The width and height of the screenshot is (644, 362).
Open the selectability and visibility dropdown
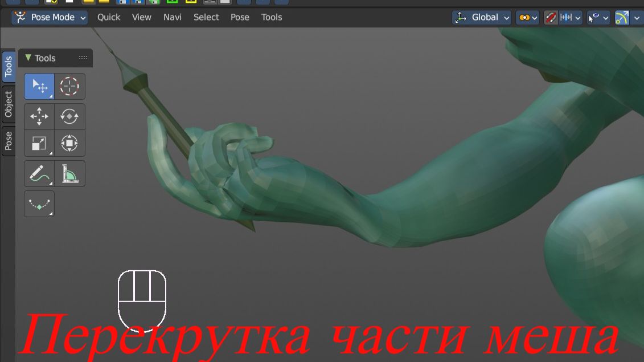coord(598,17)
